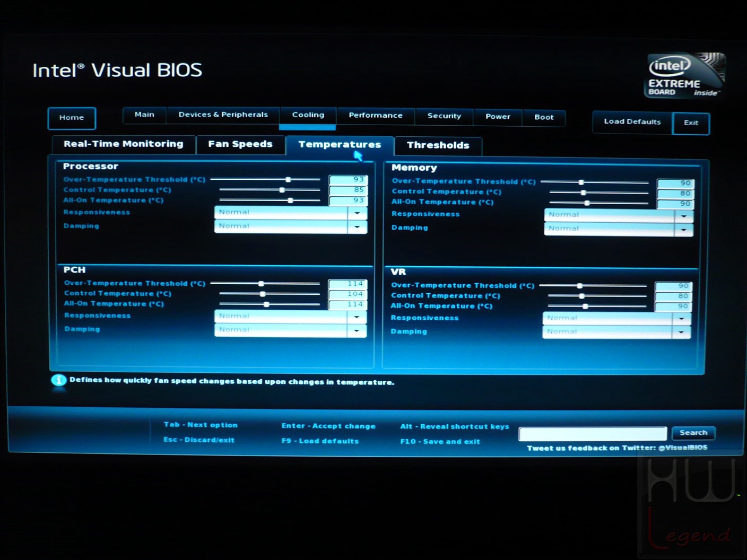
Task: Open PCH Responsiveness dropdown
Action: pyautogui.click(x=290, y=317)
